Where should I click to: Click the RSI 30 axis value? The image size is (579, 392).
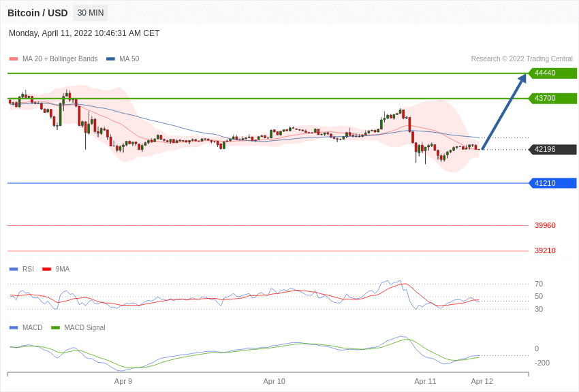click(539, 309)
